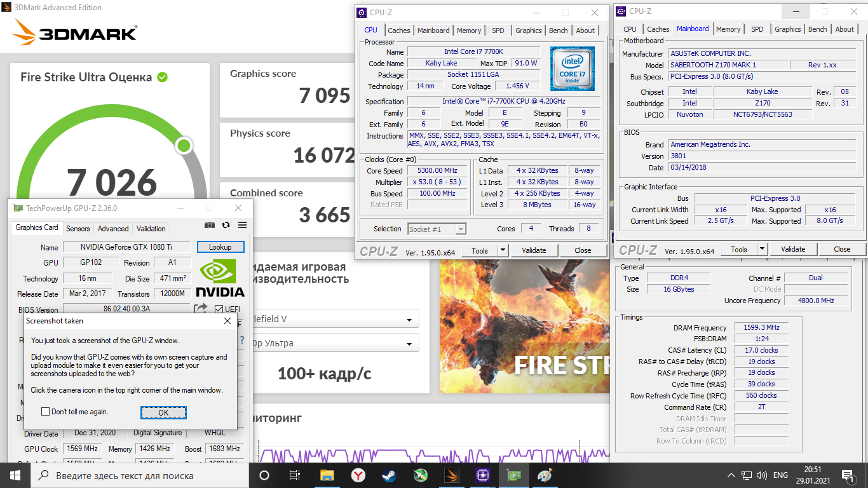The height and width of the screenshot is (488, 868).
Task: Open the Bench tab in left CPU-Z window
Action: [x=559, y=30]
